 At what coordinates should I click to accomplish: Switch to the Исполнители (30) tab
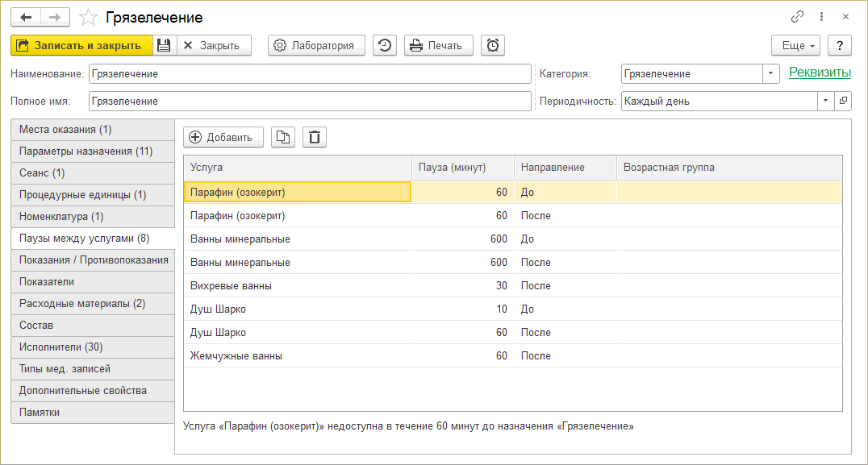(93, 347)
